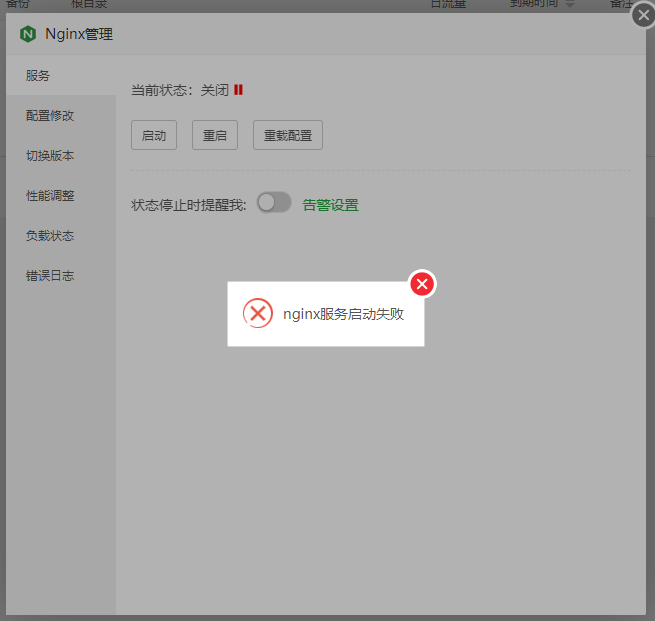Screen dimensions: 655x621
Task: Click the 启动 button
Action: 154,135
